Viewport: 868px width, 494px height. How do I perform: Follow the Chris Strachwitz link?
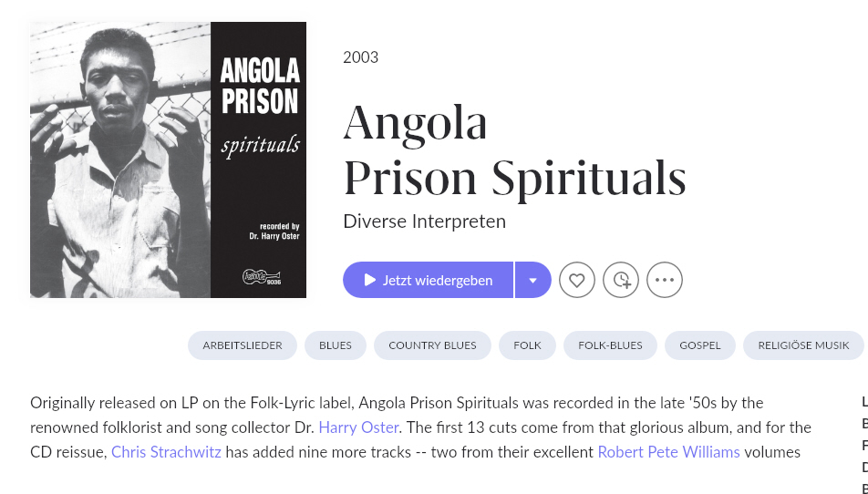click(x=166, y=452)
